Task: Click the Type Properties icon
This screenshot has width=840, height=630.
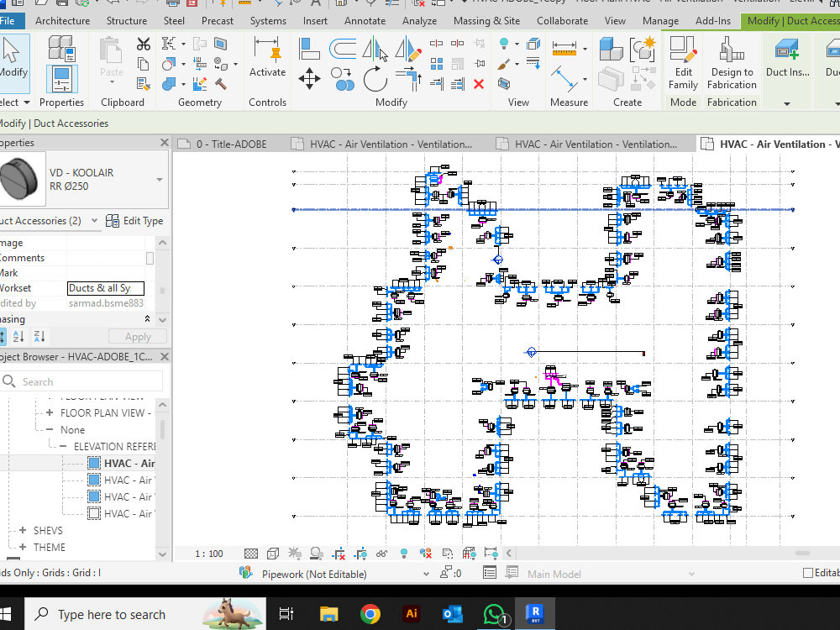Action: pyautogui.click(x=61, y=48)
